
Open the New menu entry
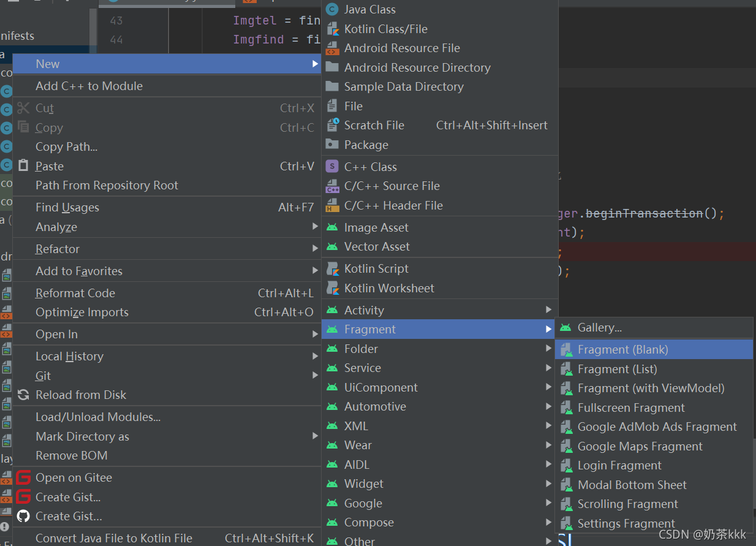167,64
